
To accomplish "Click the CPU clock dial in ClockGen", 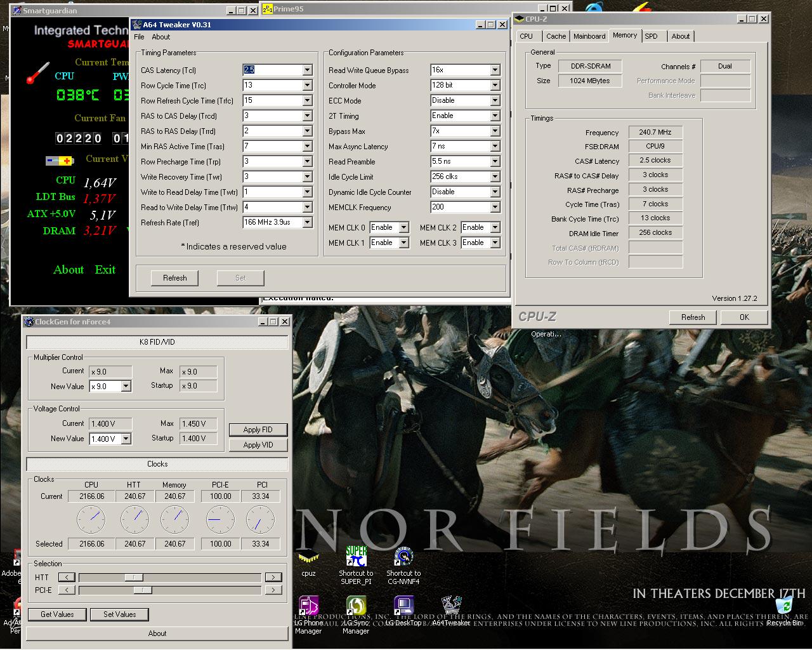I will click(91, 520).
